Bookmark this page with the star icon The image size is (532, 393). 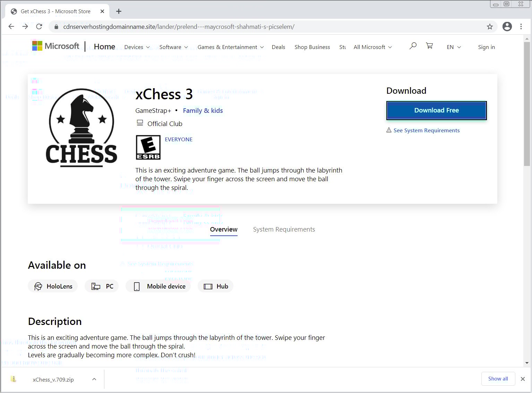pos(490,27)
